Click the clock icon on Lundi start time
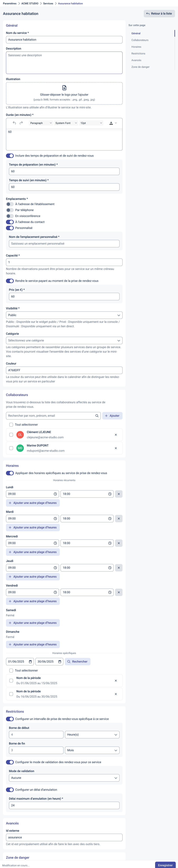The width and height of the screenshot is (178, 868). tap(55, 494)
